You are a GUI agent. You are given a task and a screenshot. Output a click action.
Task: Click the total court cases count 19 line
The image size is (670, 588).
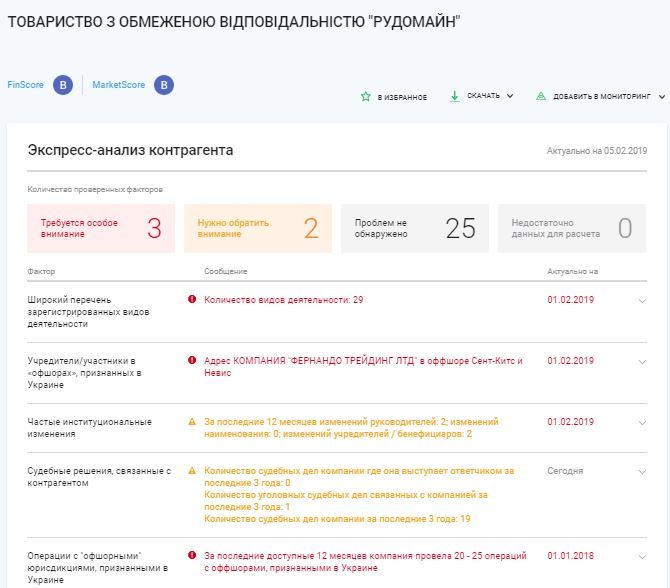[337, 519]
